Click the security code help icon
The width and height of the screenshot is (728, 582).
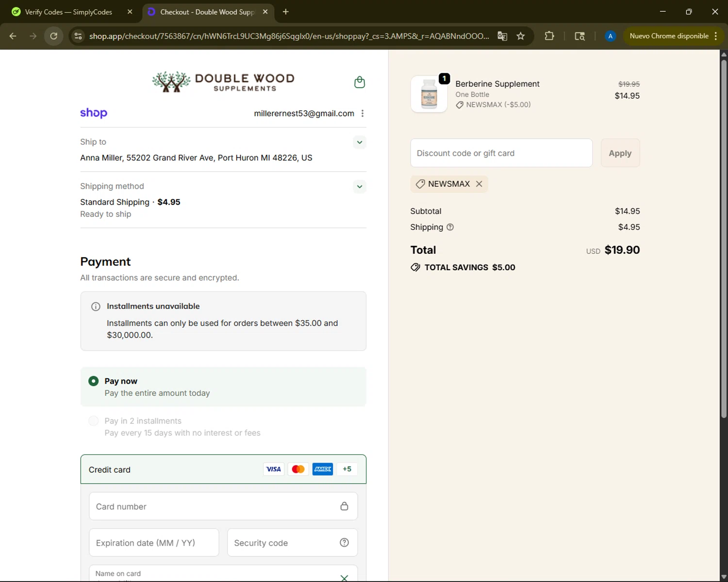pos(344,543)
